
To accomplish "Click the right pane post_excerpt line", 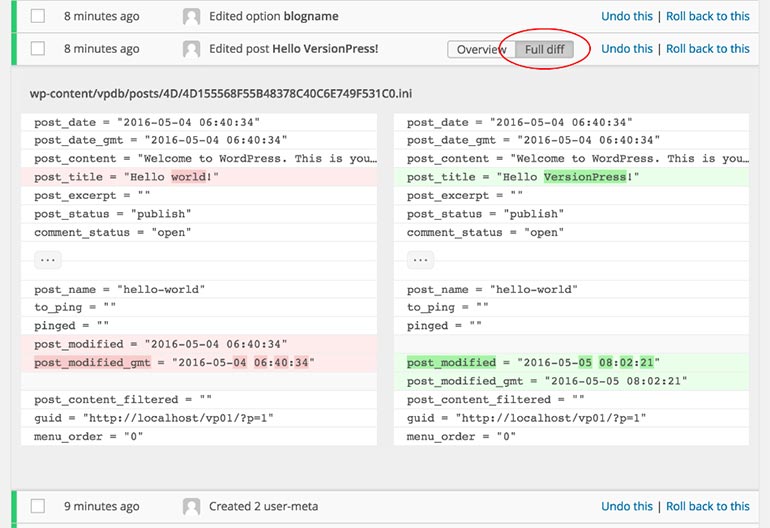I will 572,195.
